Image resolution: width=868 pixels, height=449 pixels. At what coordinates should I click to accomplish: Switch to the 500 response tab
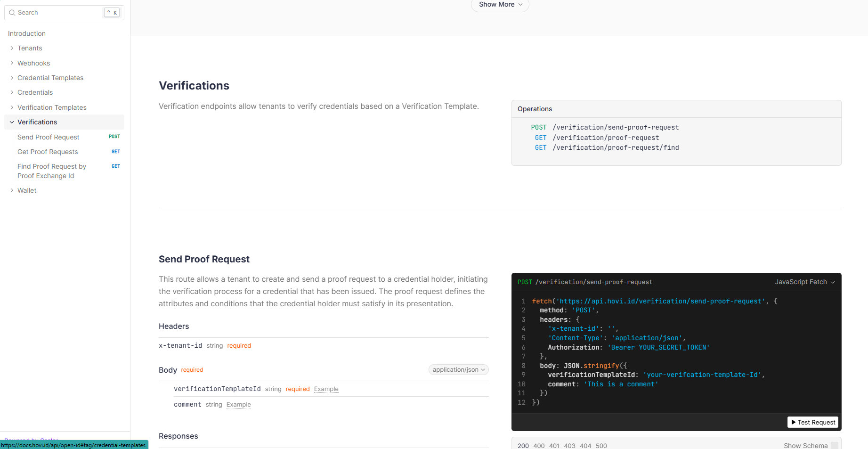(x=601, y=445)
